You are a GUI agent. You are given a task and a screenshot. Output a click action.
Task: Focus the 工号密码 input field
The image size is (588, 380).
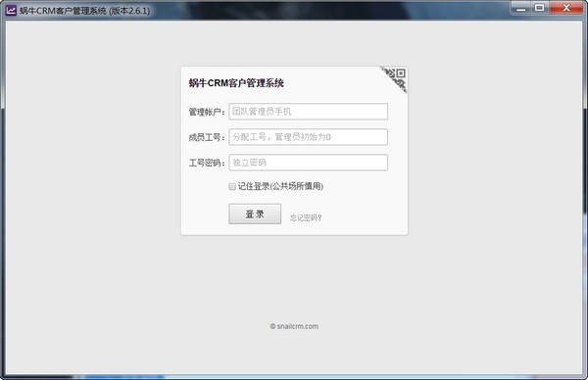tap(309, 163)
